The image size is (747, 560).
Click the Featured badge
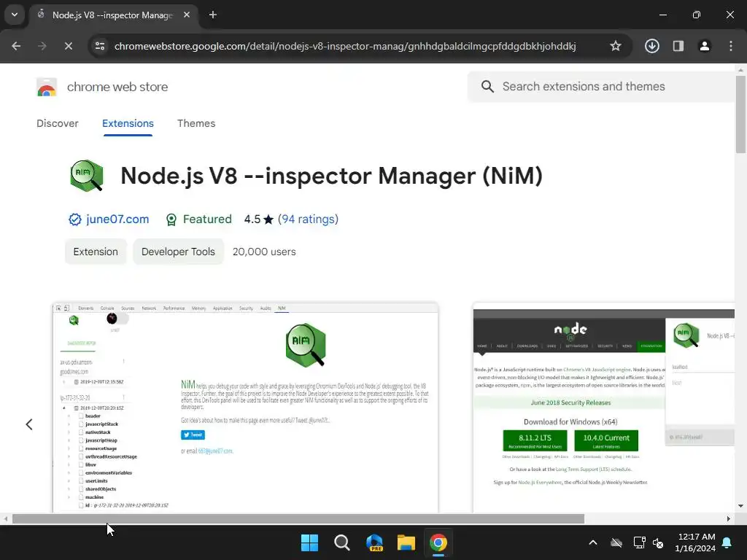198,219
